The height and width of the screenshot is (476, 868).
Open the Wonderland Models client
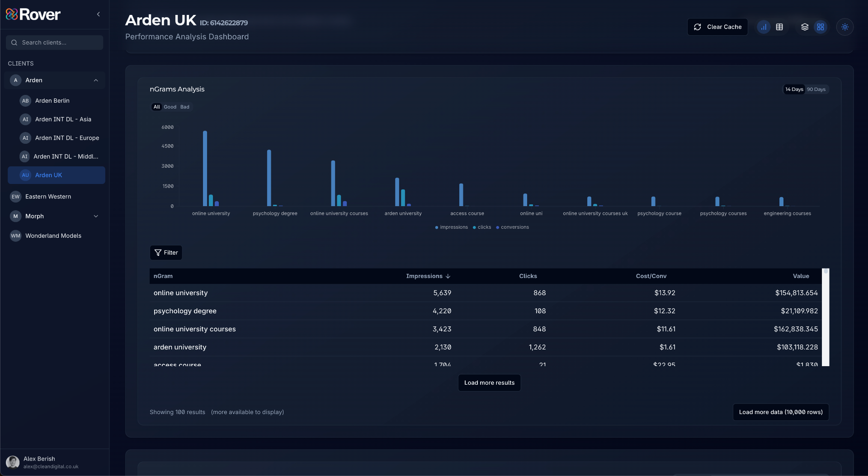coord(55,236)
